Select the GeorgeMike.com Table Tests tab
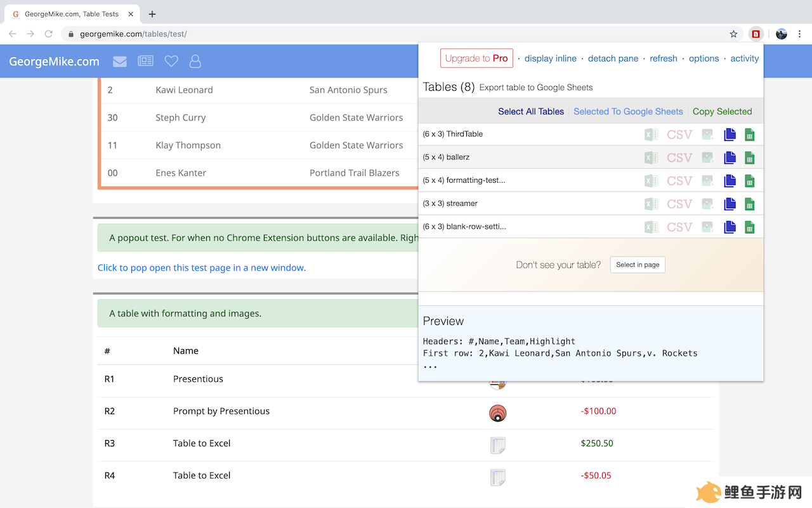The width and height of the screenshot is (812, 508). [72, 14]
